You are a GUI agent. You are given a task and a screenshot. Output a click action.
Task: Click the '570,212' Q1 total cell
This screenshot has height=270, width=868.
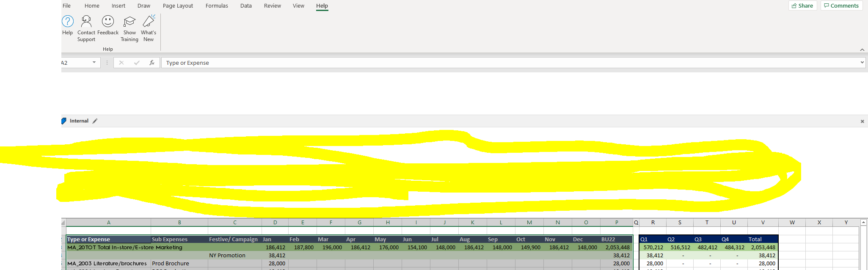tap(653, 248)
